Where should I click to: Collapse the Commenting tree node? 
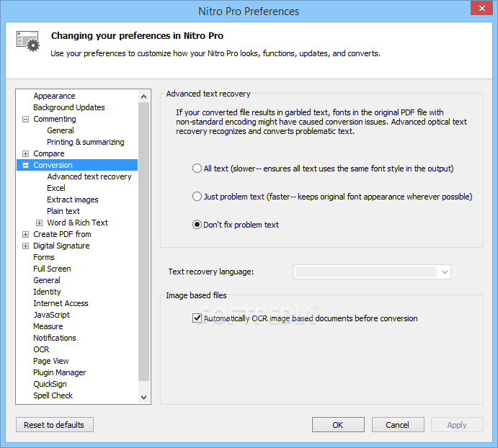click(25, 119)
